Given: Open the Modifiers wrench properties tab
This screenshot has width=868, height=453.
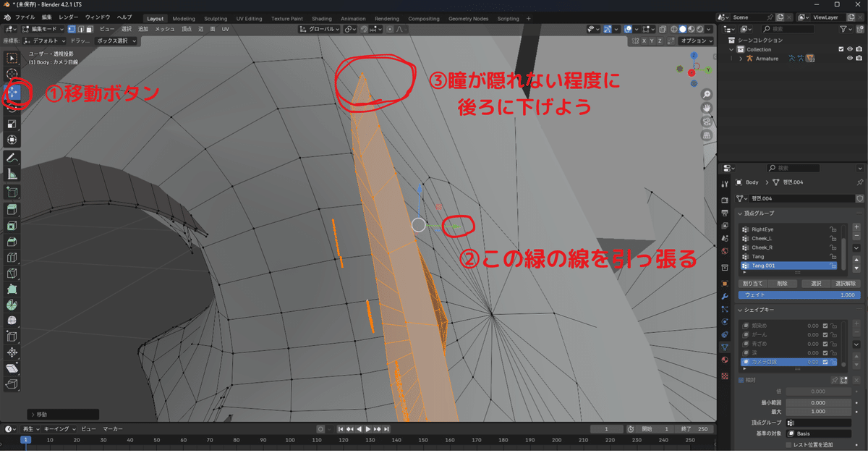Looking at the screenshot, I should click(x=725, y=297).
